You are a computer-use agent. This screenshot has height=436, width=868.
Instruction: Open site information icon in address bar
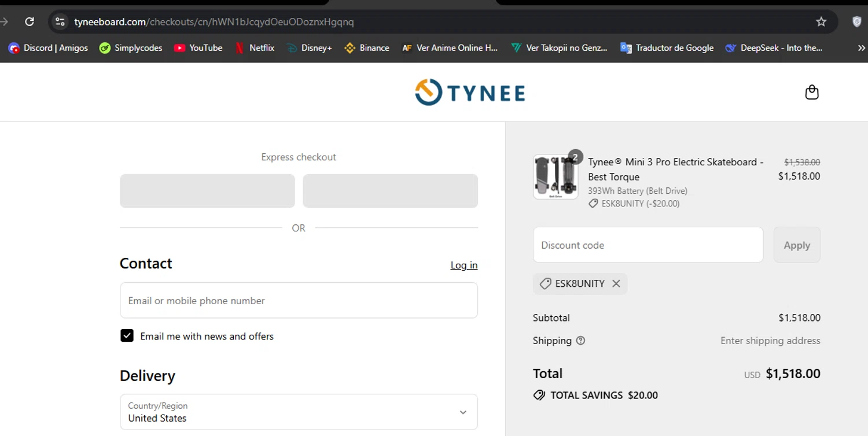pyautogui.click(x=60, y=22)
